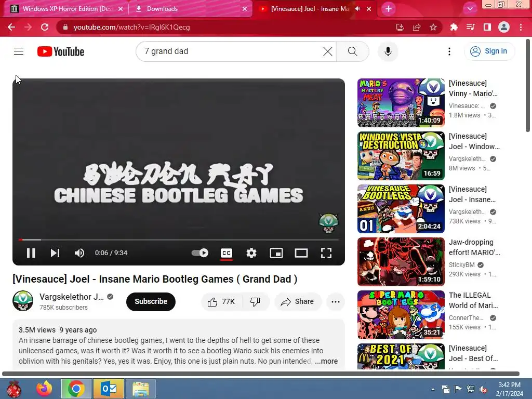The height and width of the screenshot is (399, 532).
Task: Open Mario's Mystery Meat video thumbnail
Action: pos(401,103)
